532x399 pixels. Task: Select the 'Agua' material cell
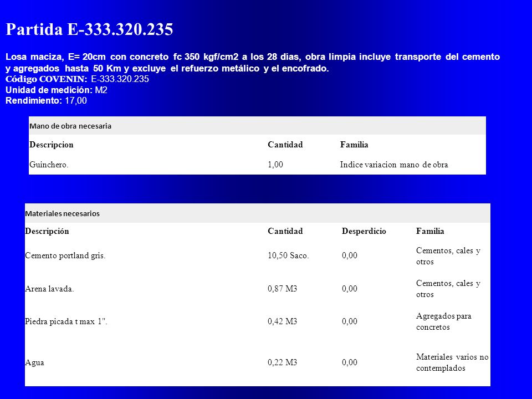point(34,362)
